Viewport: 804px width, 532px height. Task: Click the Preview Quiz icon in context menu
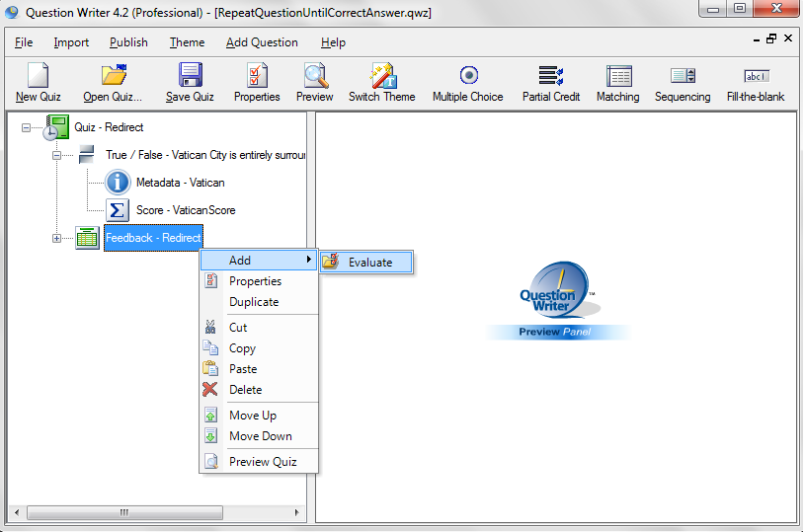pyautogui.click(x=211, y=461)
